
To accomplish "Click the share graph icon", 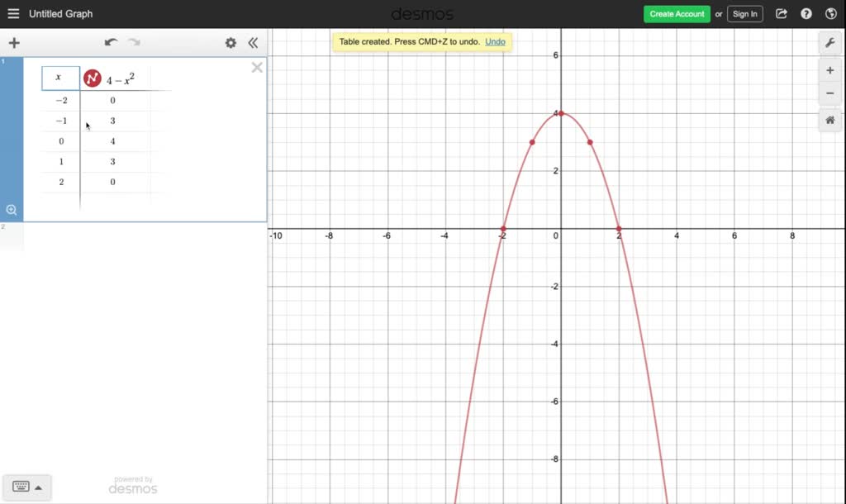I will point(780,13).
